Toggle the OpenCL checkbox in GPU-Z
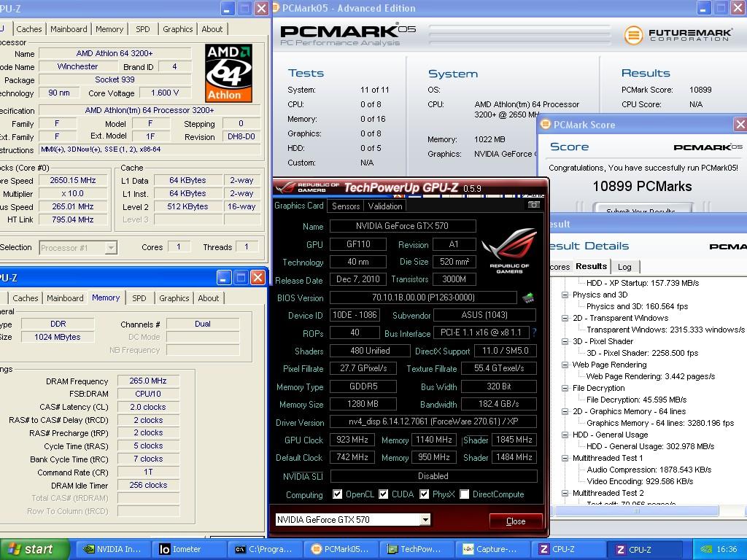 tap(337, 494)
